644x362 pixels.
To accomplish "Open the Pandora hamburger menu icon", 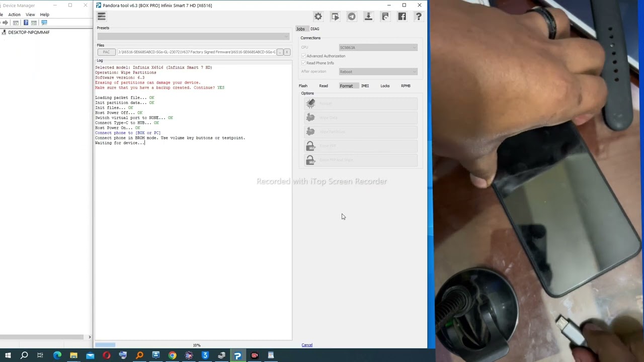I will point(101,17).
